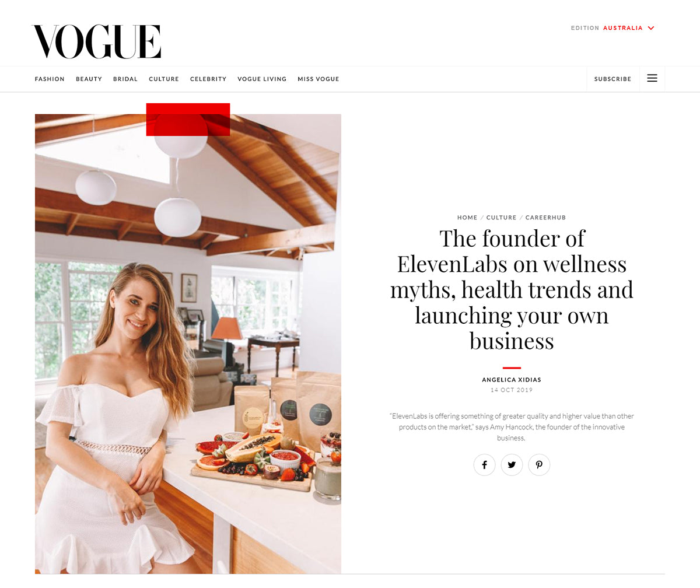
Task: Pin article with Pinterest icon
Action: [x=539, y=465]
